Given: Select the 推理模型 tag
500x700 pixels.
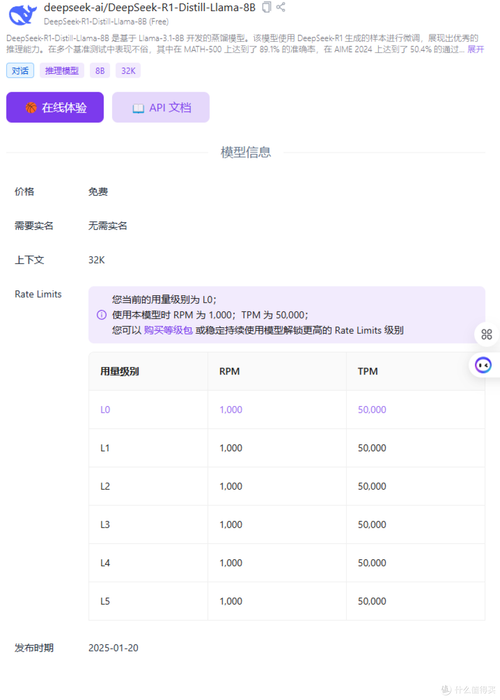Looking at the screenshot, I should pos(62,71).
